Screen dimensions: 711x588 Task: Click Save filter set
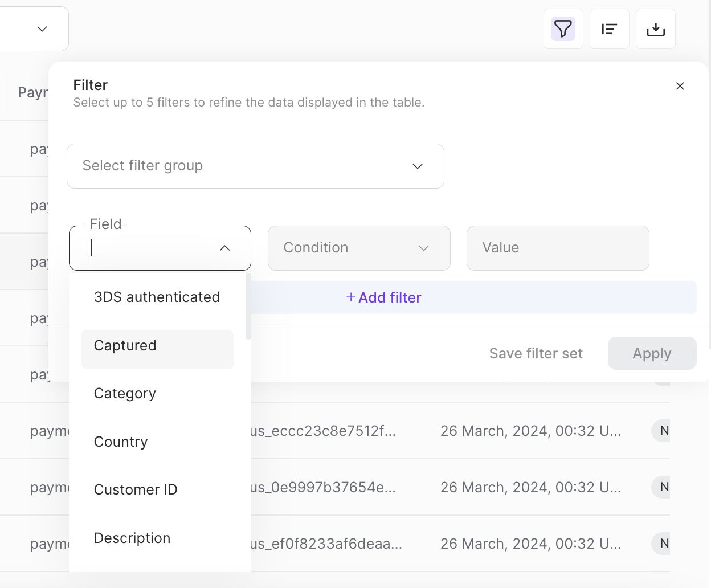536,353
